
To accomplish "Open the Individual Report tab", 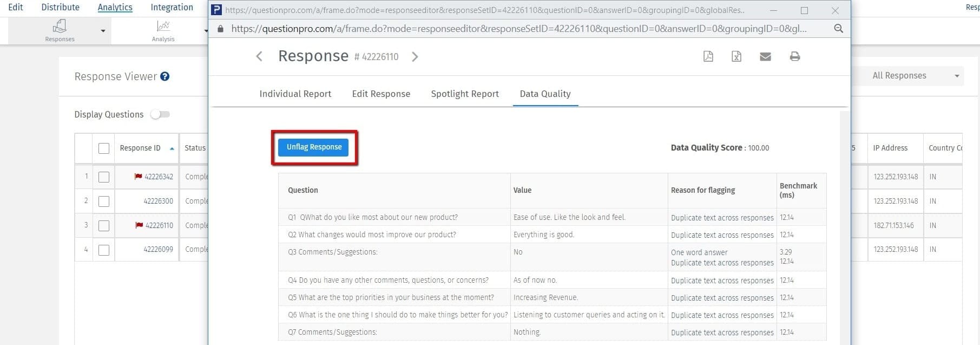I will coord(295,94).
